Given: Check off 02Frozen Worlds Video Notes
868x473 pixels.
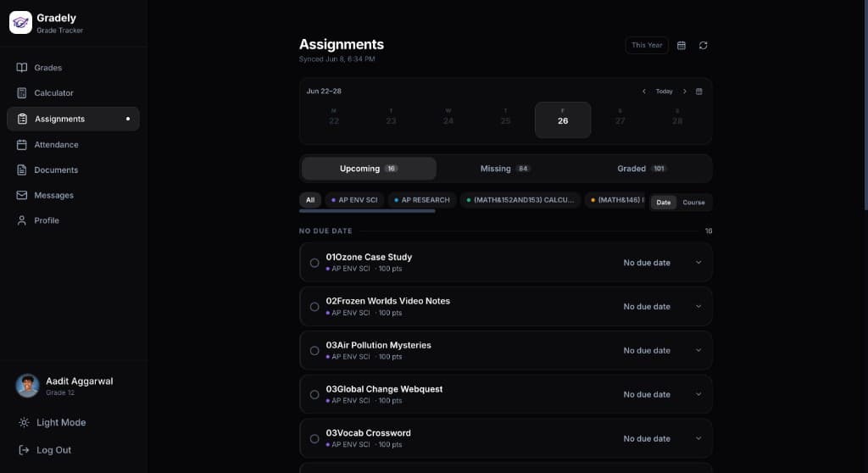Looking at the screenshot, I should click(x=314, y=307).
